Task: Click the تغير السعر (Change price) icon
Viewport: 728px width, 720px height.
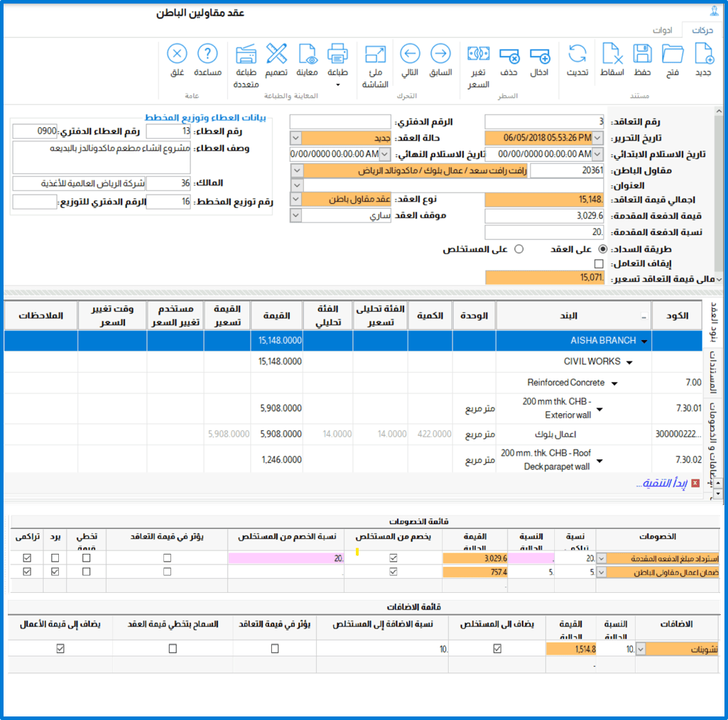Action: 478,54
